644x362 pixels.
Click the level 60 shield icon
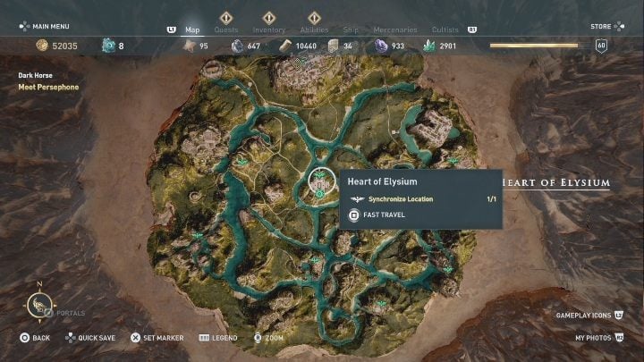pyautogui.click(x=601, y=46)
